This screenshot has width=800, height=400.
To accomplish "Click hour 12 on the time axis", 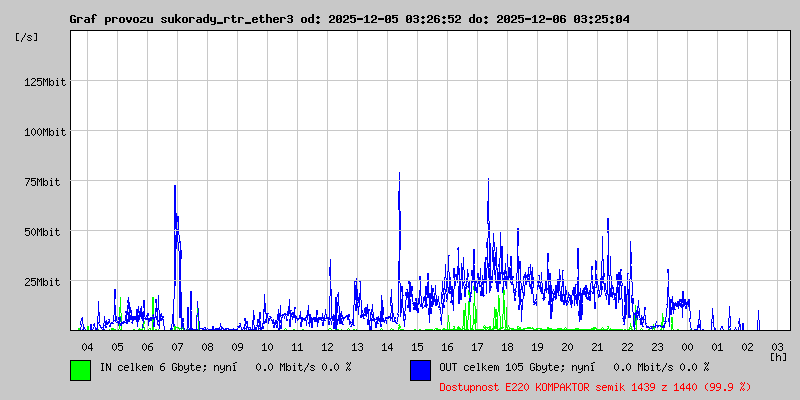I will coord(327,346).
